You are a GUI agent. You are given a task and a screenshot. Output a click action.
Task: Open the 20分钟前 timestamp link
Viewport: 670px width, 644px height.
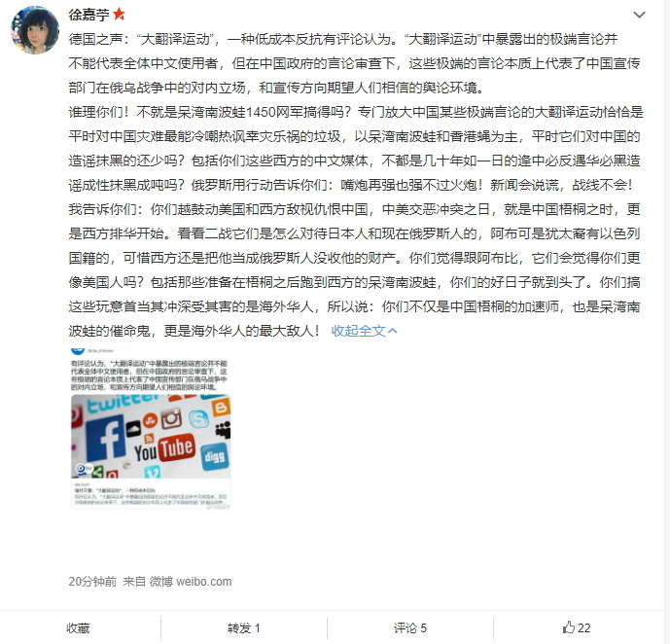(92, 581)
